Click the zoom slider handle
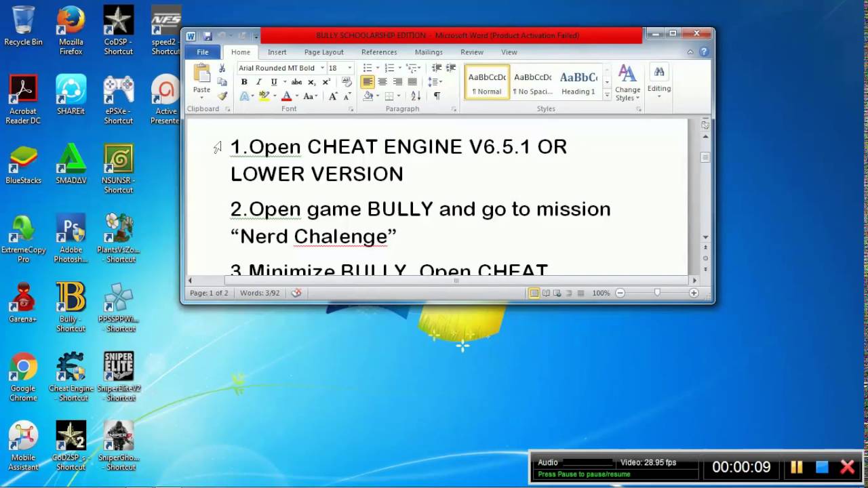The width and height of the screenshot is (868, 488). click(657, 293)
